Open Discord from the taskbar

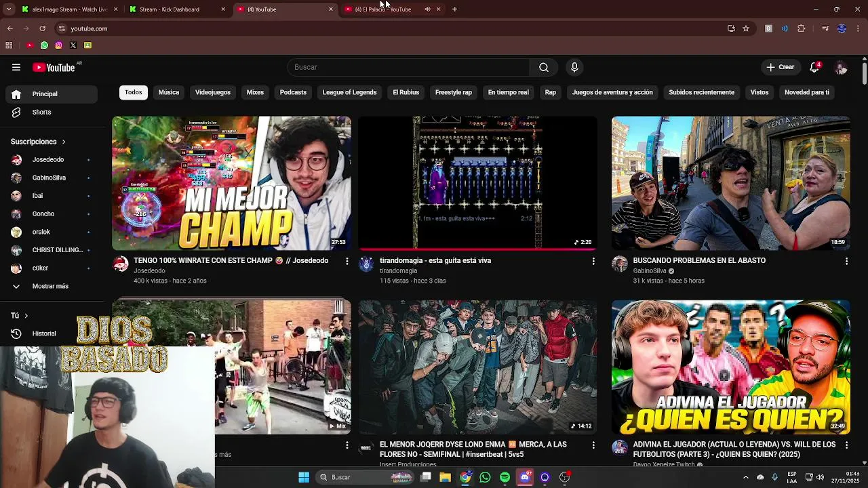524,477
